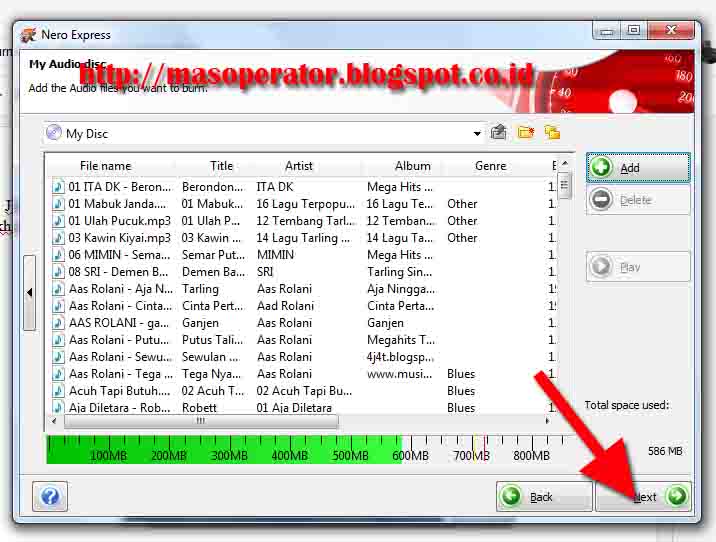Select file 01 ITA DK - Beron...
Screen dimensions: 716x542
(x=120, y=187)
